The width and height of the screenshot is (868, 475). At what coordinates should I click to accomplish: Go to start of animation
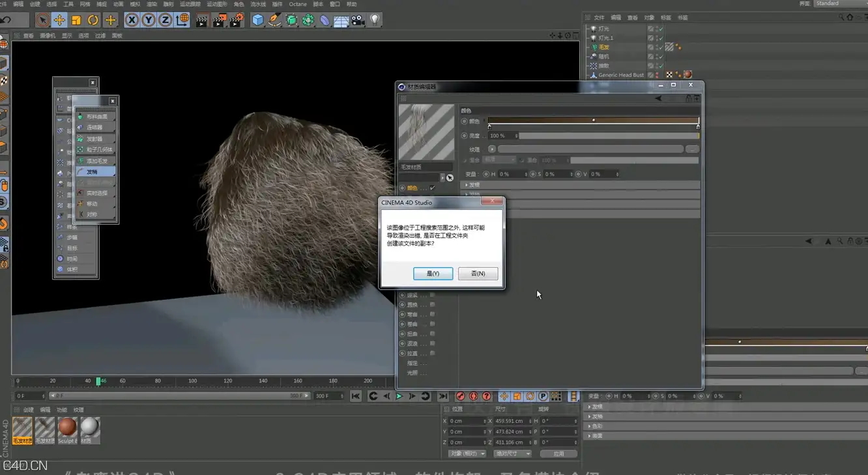click(x=356, y=396)
